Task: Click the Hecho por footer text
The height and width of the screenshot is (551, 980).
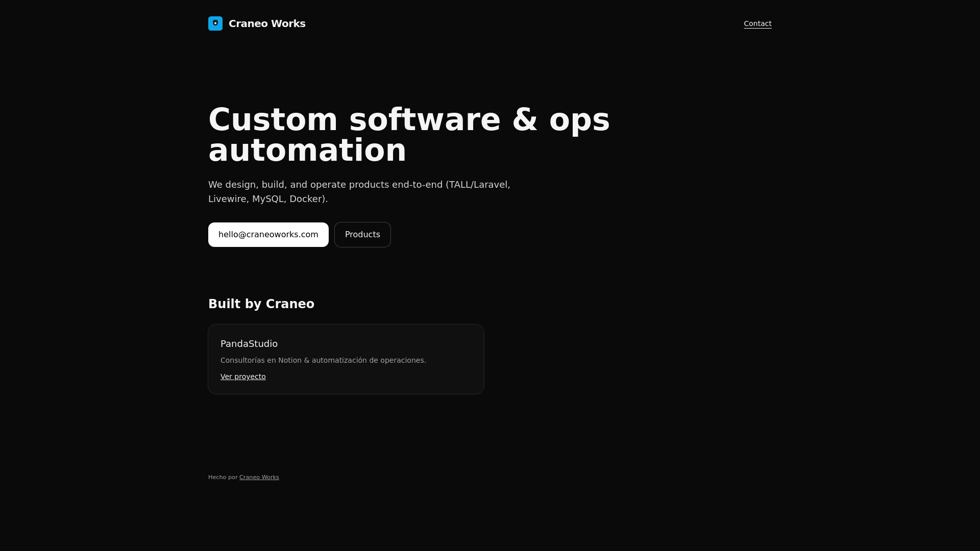Action: click(x=223, y=477)
